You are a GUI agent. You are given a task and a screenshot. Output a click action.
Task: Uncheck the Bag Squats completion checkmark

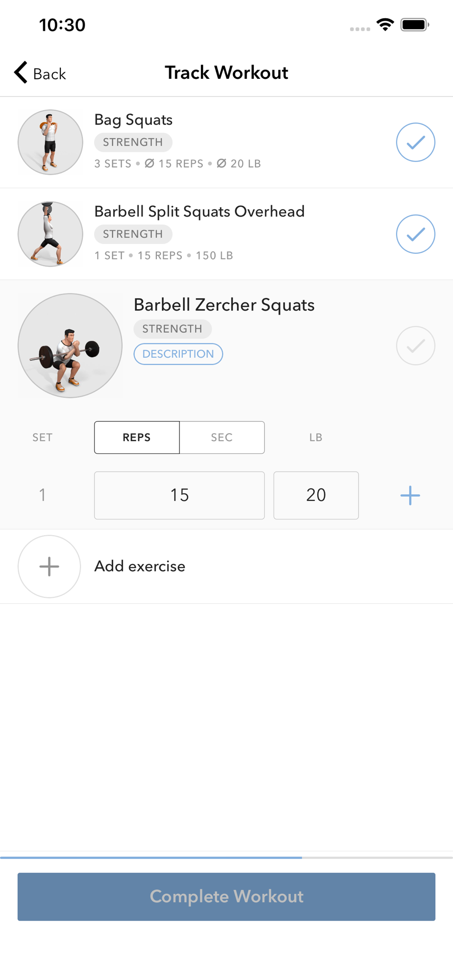click(415, 142)
